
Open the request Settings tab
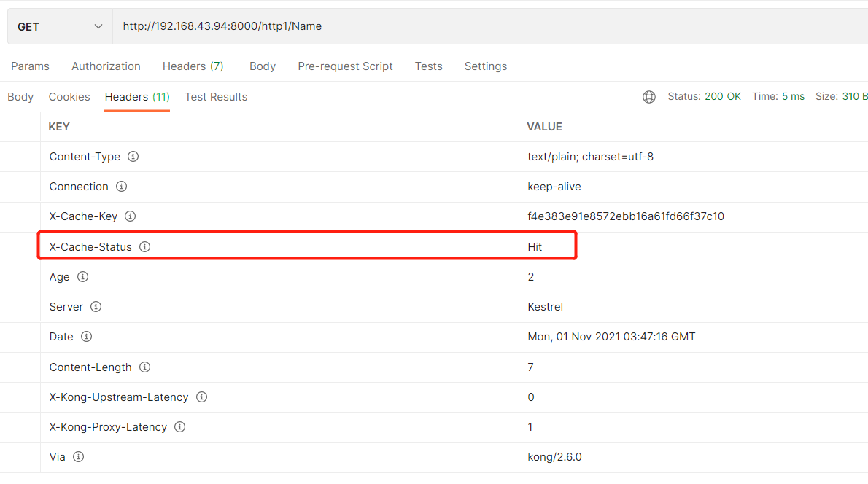[x=485, y=66]
